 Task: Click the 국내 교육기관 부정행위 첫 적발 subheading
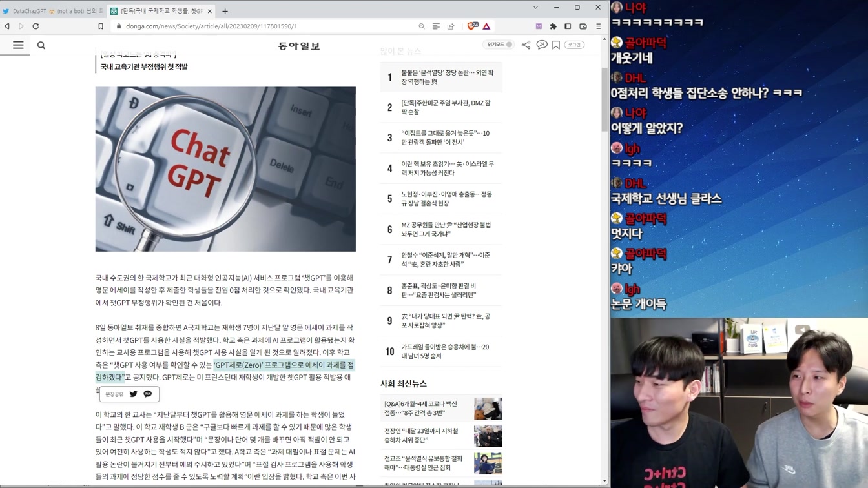[x=144, y=66]
